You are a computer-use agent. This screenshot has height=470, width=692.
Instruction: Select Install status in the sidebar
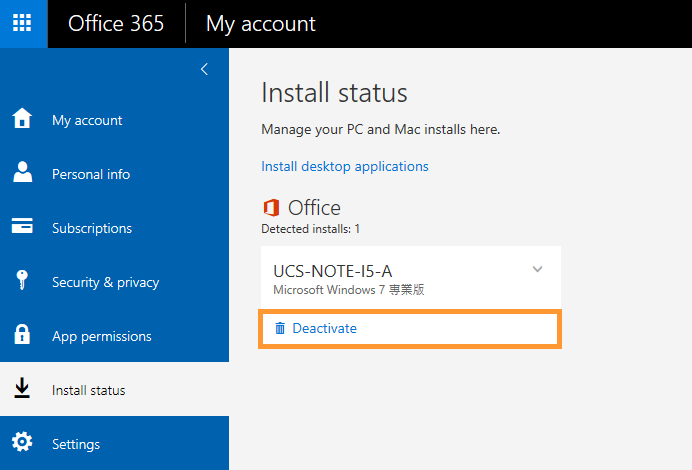tap(89, 390)
